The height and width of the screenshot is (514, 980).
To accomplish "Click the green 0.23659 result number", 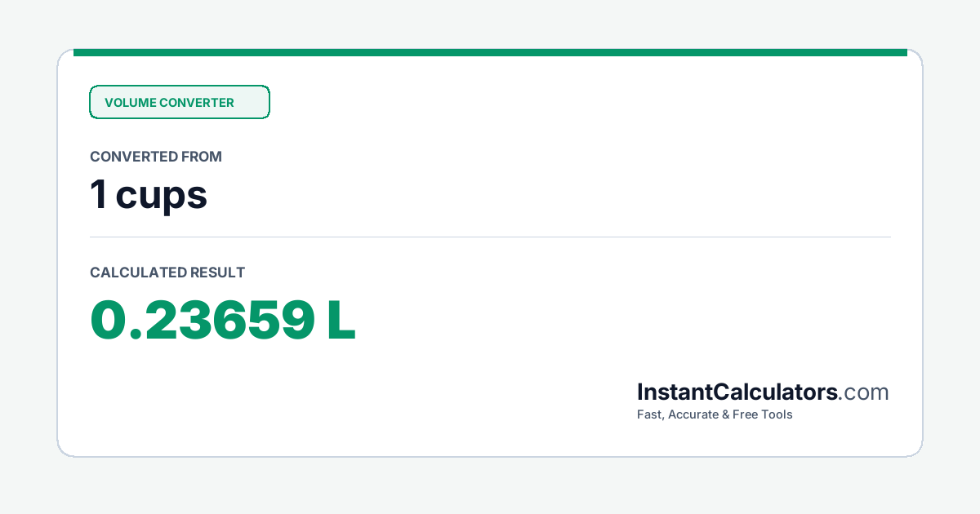I will (x=202, y=320).
